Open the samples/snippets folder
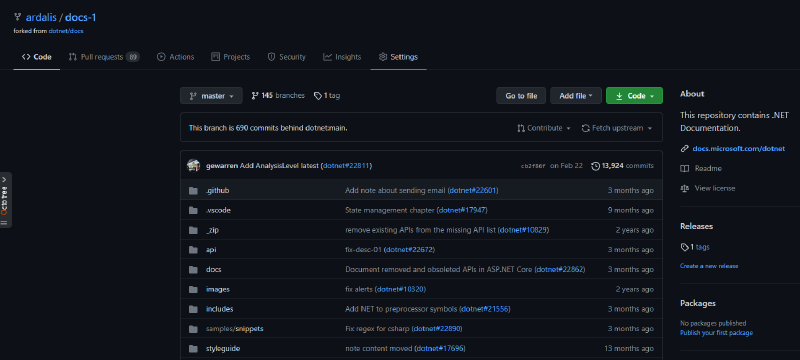This screenshot has width=800, height=360. 235,329
